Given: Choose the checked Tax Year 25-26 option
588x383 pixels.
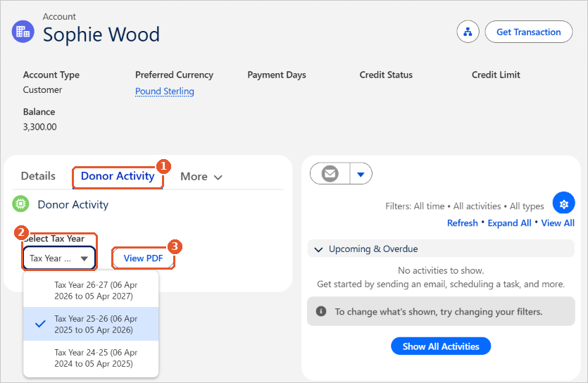Looking at the screenshot, I should click(x=91, y=324).
